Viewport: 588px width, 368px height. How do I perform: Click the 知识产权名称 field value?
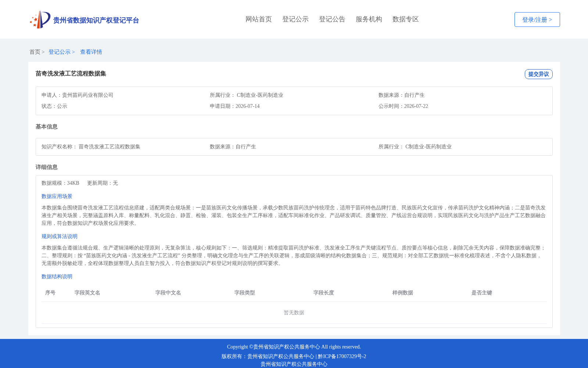tap(110, 146)
